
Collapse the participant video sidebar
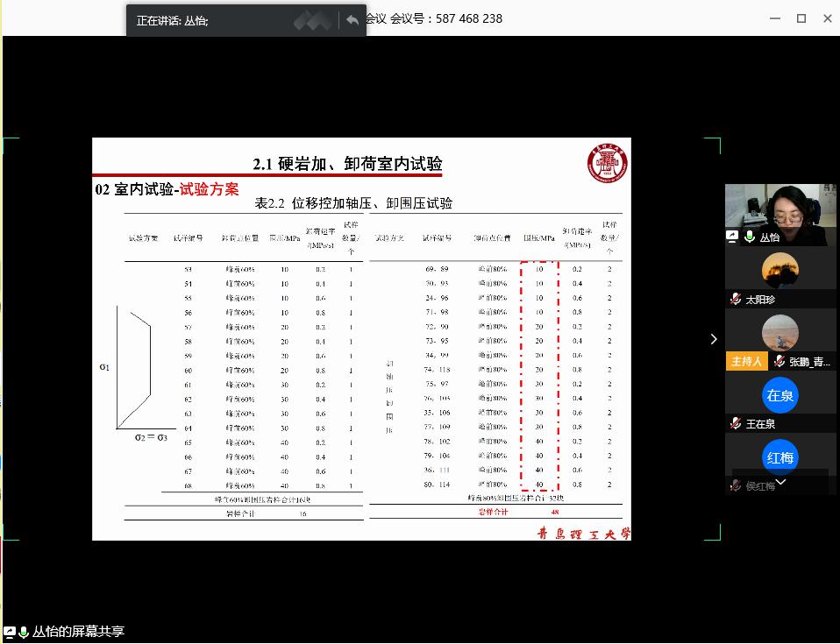(x=714, y=339)
